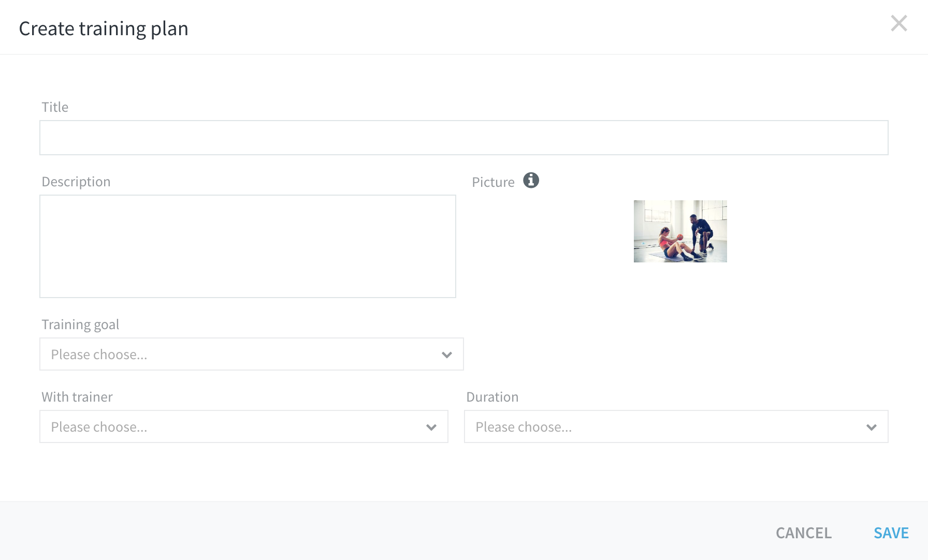Click the Title field label

click(55, 107)
